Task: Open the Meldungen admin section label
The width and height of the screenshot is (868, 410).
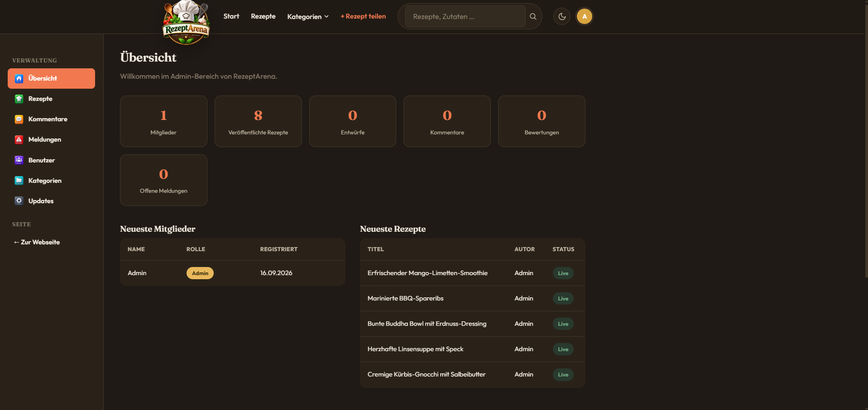Action: tap(45, 139)
